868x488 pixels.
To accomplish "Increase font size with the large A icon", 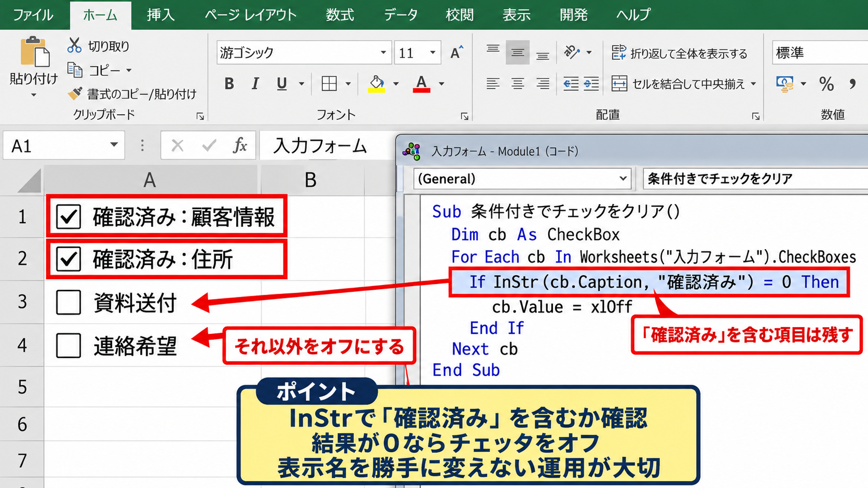I will pyautogui.click(x=456, y=52).
